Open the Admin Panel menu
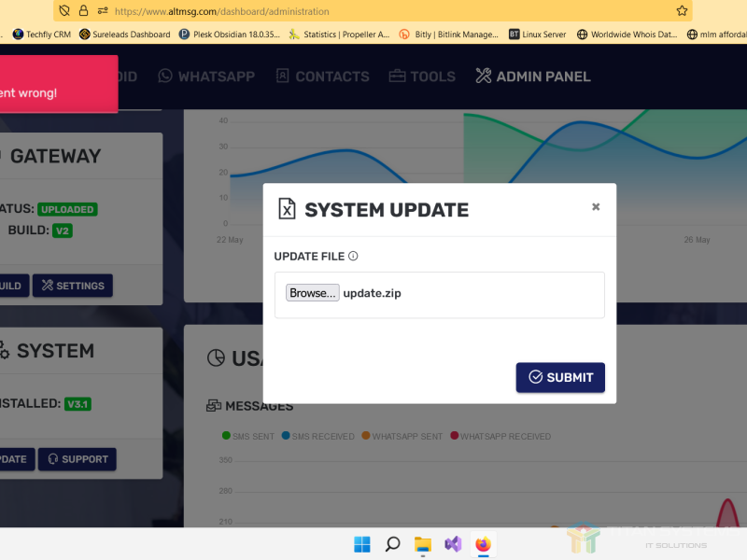Screen dimensions: 747x560 coord(532,77)
